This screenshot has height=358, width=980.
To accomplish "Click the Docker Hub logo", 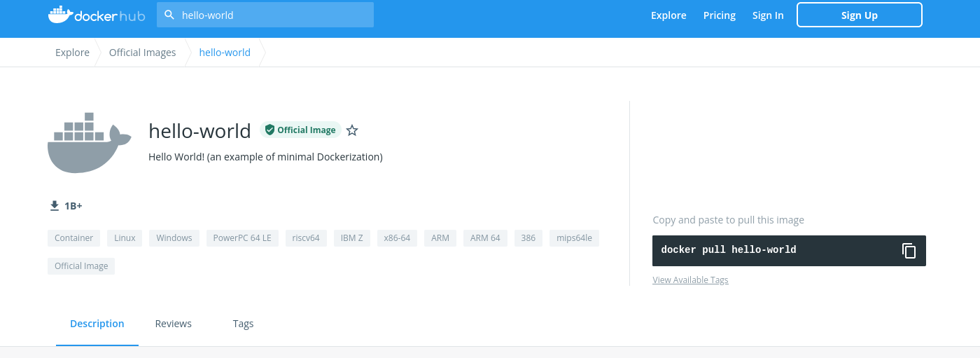I will point(97,15).
